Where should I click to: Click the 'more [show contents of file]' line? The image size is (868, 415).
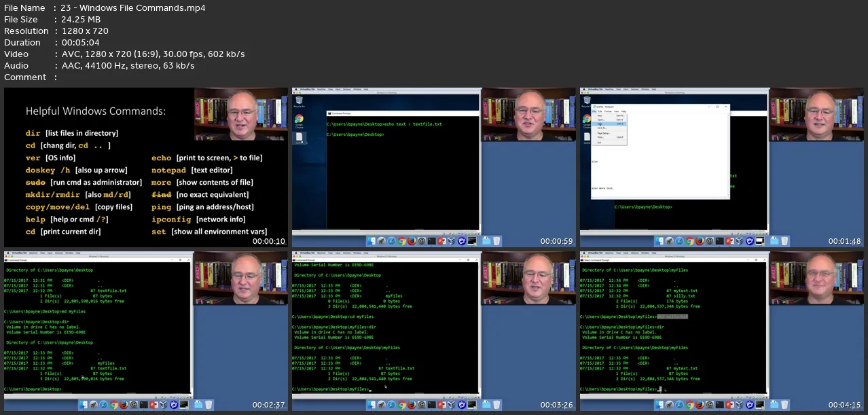[202, 182]
